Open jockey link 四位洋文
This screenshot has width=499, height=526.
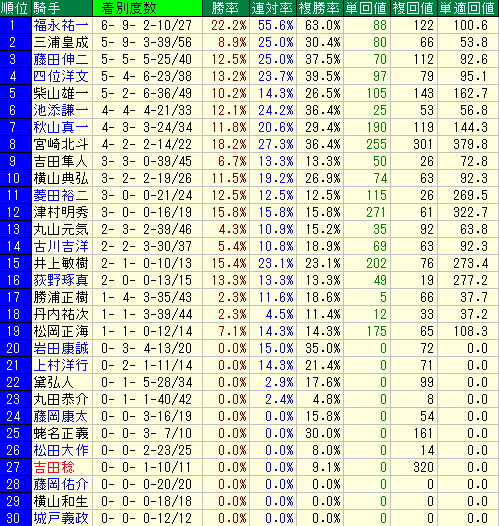coord(61,76)
